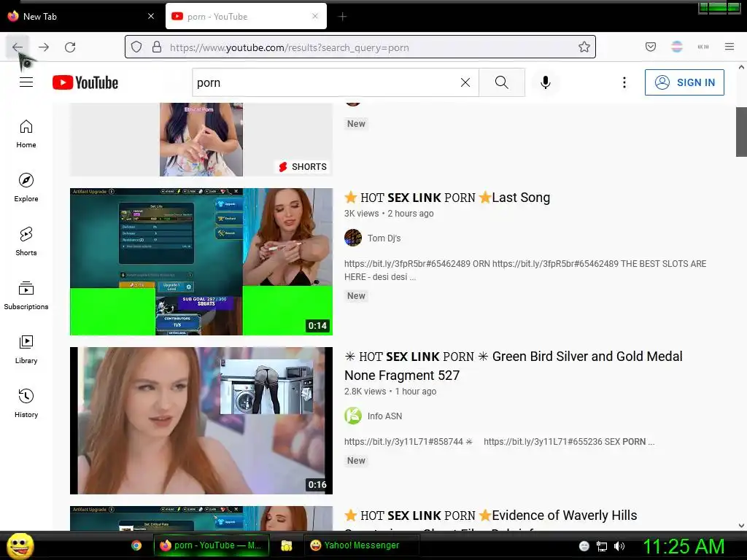
Task: Click the smiley face tray icon
Action: 584,546
